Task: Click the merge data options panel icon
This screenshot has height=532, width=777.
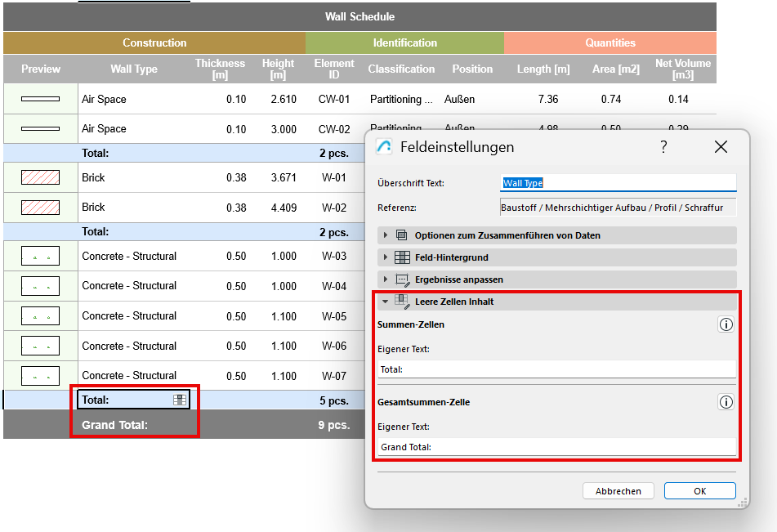Action: (402, 235)
